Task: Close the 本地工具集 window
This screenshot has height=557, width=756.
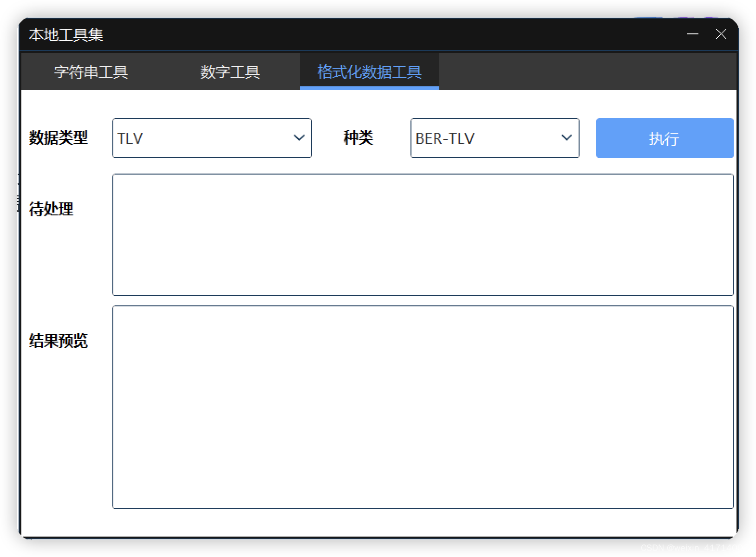Action: 721,34
